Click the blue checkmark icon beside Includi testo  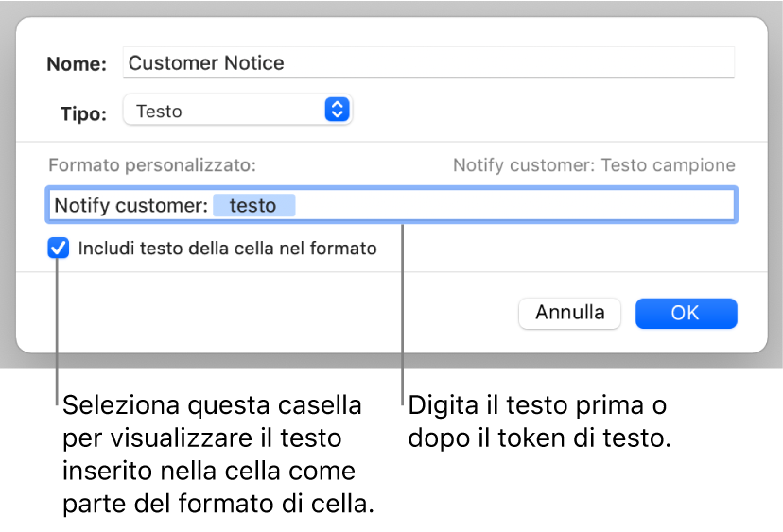click(59, 249)
